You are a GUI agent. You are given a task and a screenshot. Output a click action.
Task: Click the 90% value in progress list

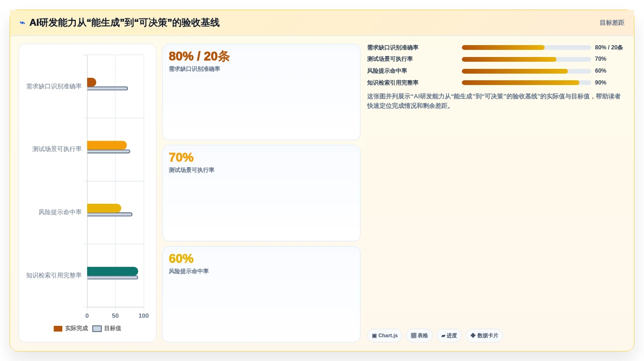pyautogui.click(x=601, y=83)
